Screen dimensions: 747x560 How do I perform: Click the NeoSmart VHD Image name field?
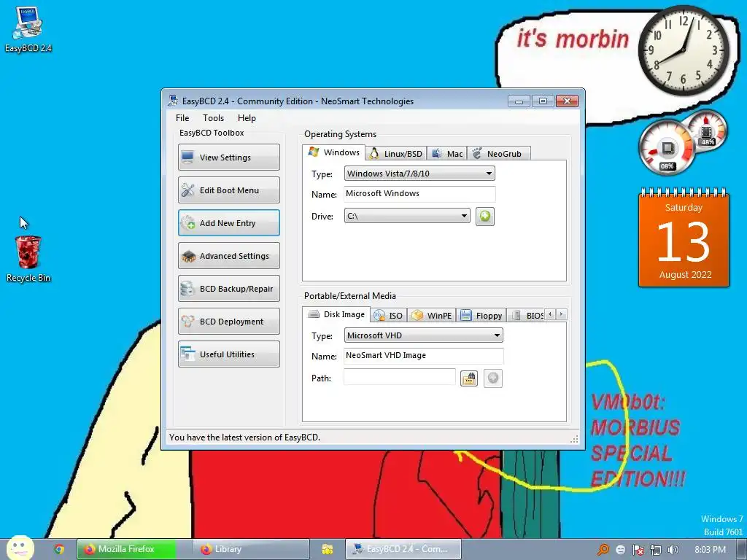pos(423,356)
